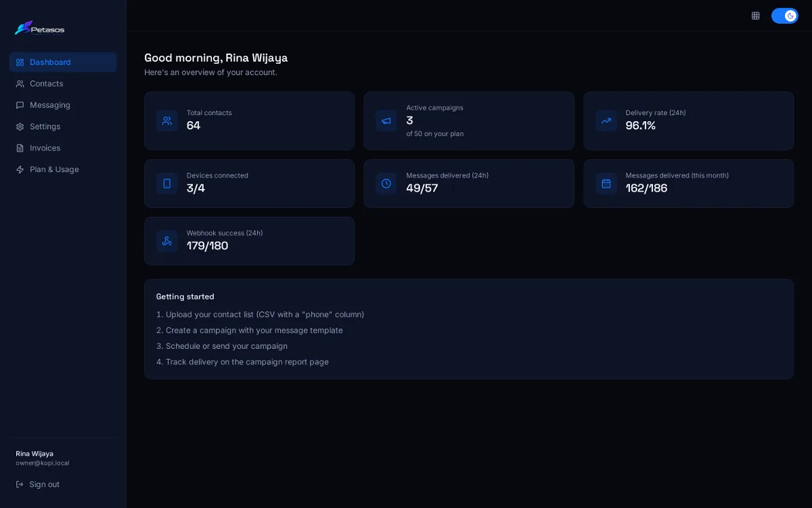The image size is (812, 508).
Task: Navigate to Invoices
Action: [x=63, y=148]
